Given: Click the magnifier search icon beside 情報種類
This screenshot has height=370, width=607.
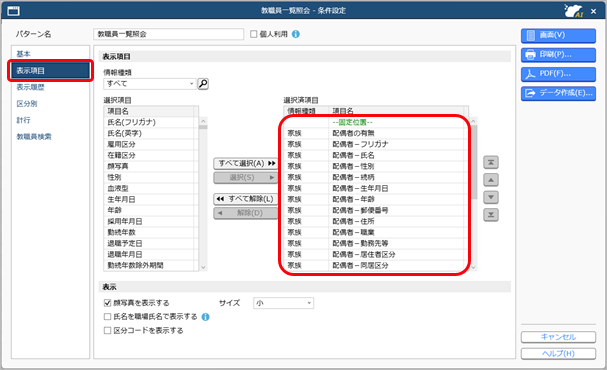Looking at the screenshot, I should [203, 84].
